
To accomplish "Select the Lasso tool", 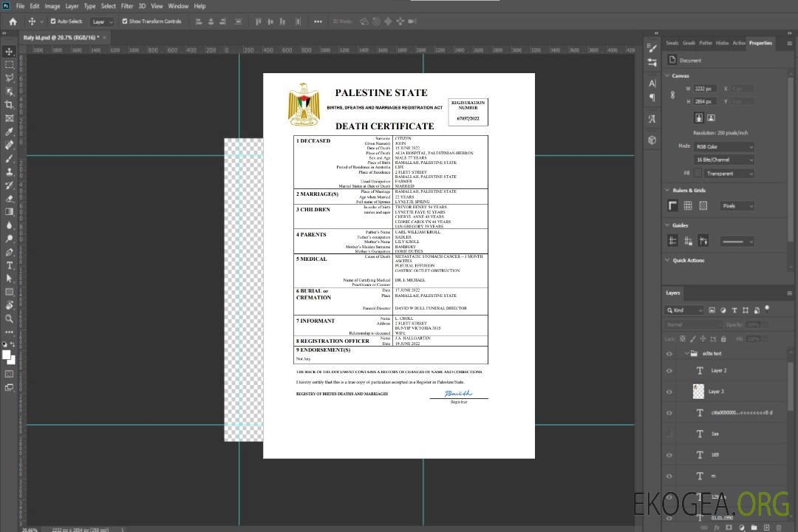I will coord(9,78).
